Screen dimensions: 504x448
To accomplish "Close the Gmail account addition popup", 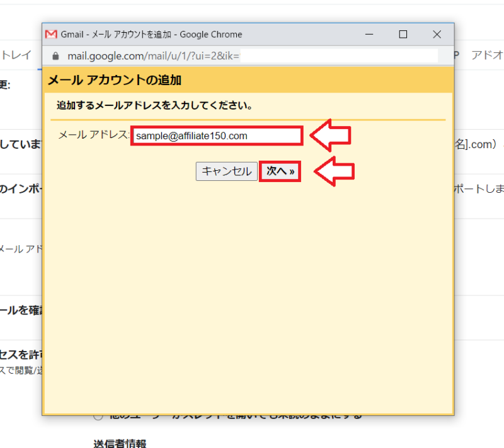I will 437,34.
